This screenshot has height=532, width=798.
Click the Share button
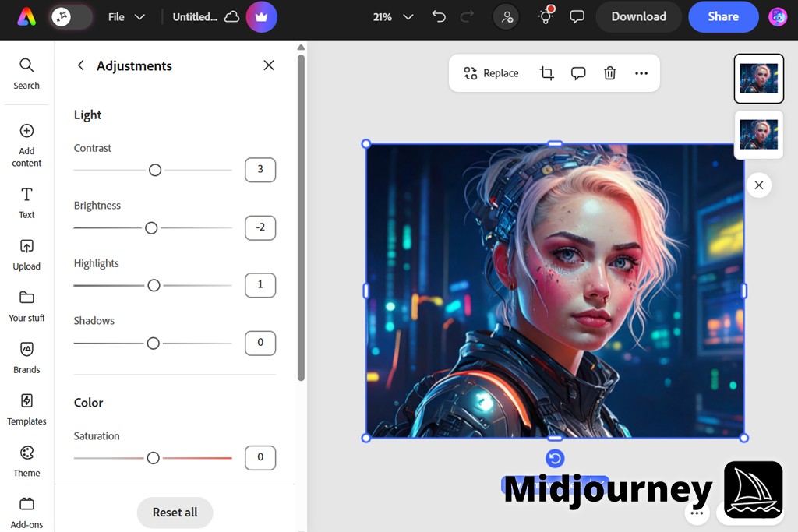[x=723, y=17]
